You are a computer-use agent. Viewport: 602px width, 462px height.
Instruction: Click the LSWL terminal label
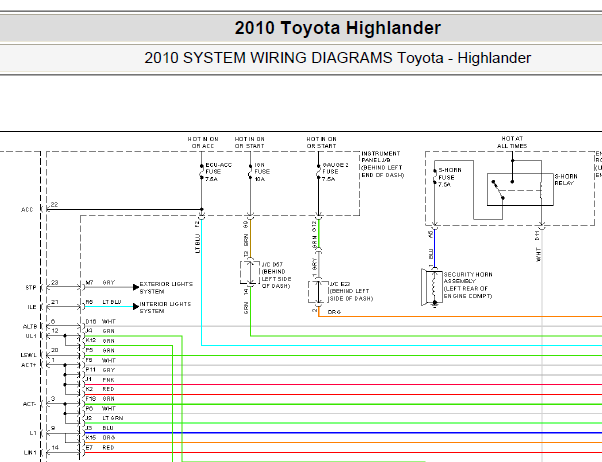coord(29,355)
